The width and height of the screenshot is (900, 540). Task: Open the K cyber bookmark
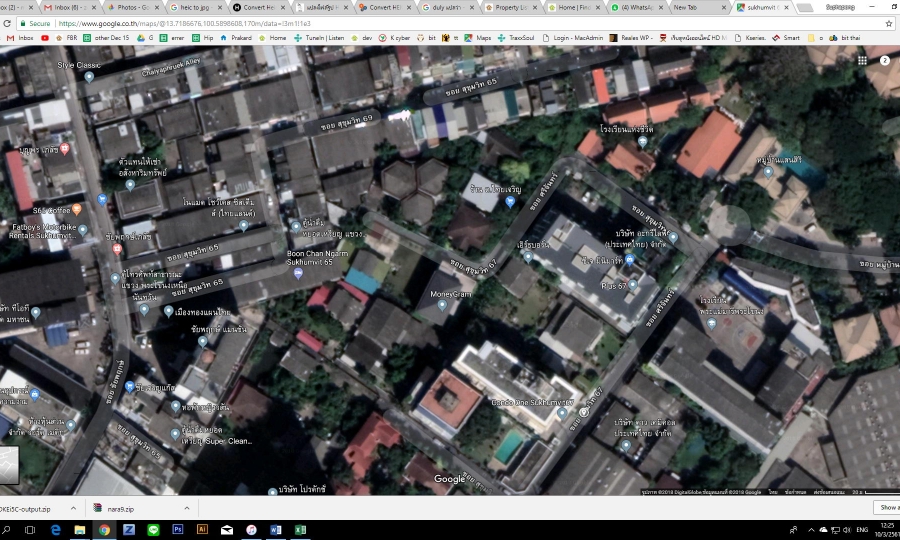(394, 38)
